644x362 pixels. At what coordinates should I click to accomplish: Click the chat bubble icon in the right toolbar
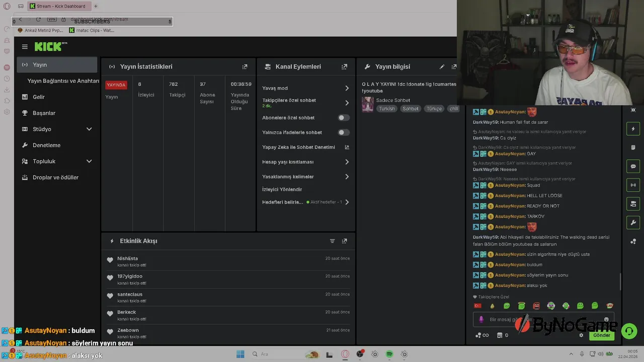click(x=633, y=166)
